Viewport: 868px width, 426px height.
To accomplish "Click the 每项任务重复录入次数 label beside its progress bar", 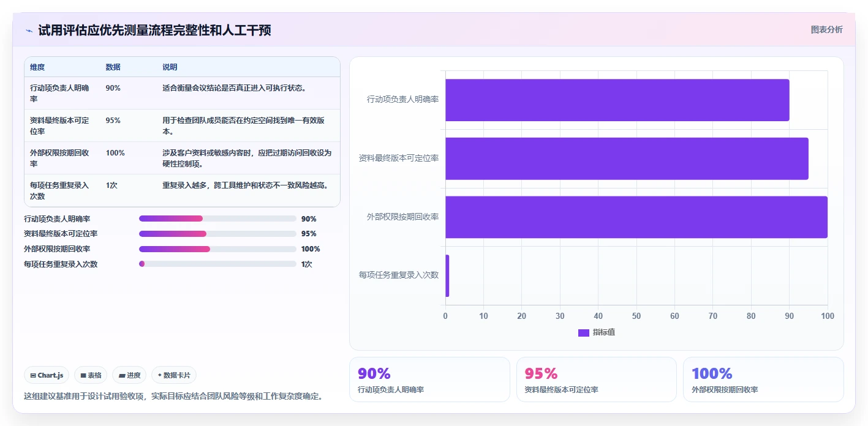I will tap(61, 264).
